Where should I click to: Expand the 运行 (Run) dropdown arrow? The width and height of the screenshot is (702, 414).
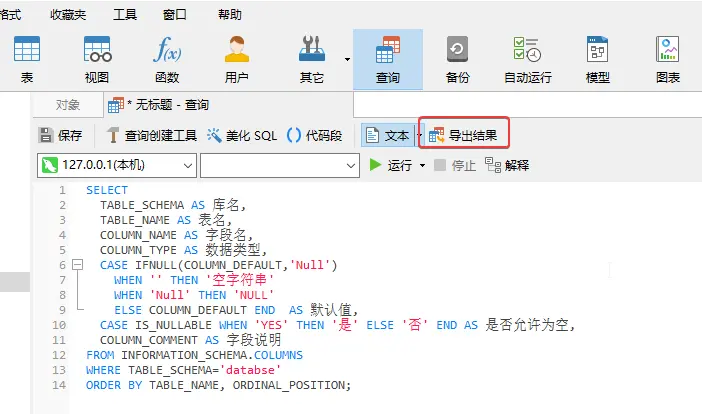(422, 165)
